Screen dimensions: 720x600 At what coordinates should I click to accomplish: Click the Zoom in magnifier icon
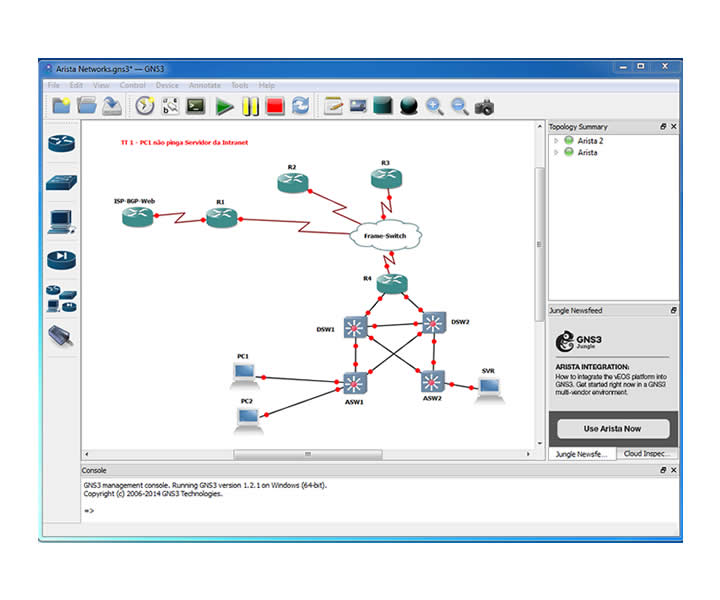pyautogui.click(x=434, y=105)
